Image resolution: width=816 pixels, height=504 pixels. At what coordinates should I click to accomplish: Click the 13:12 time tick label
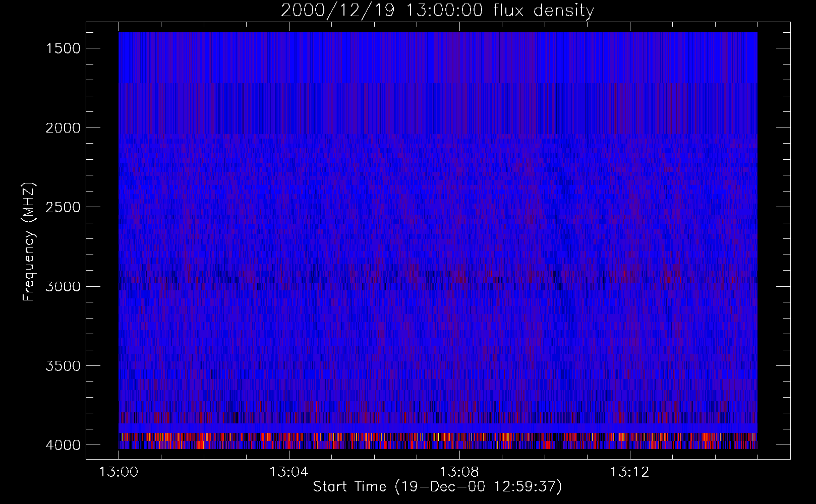click(x=629, y=472)
